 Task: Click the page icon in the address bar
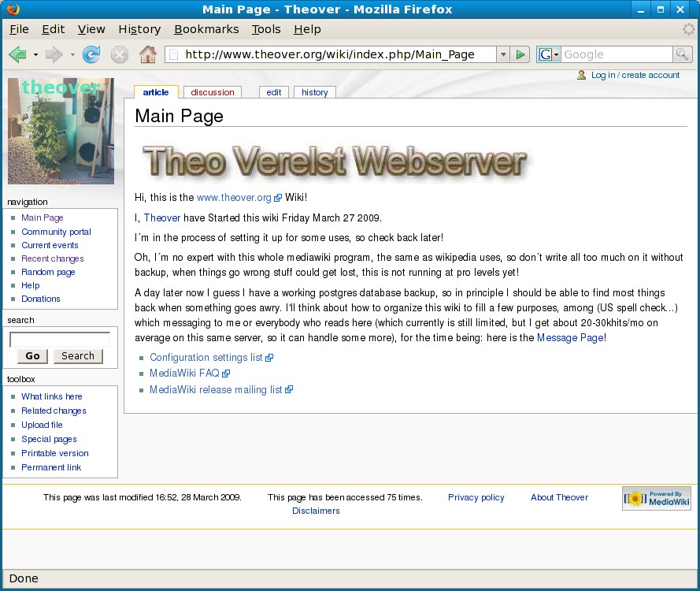pos(174,54)
